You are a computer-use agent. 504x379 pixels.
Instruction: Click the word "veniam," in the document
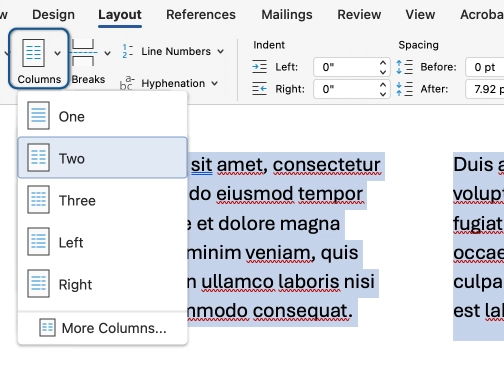pyautogui.click(x=281, y=253)
